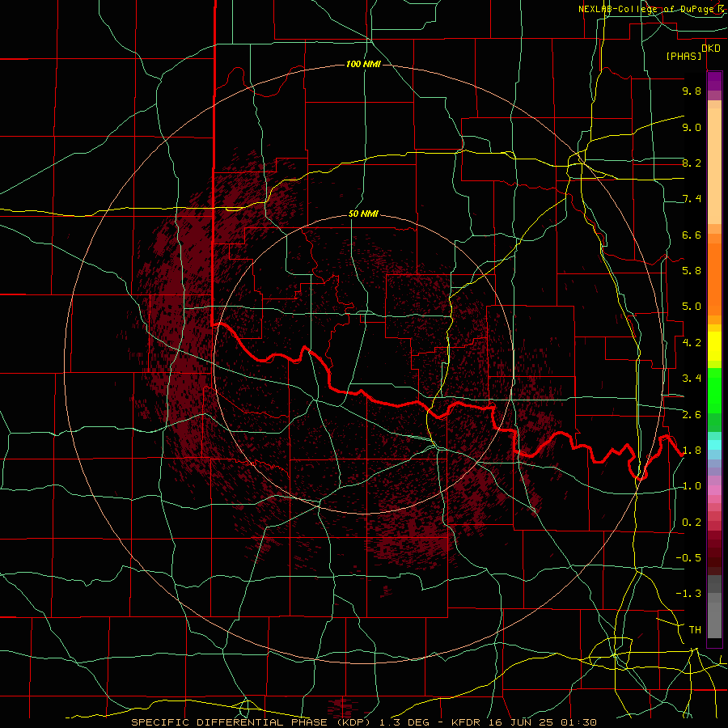Click the bright green band of the color bar
The image size is (728, 728).
714,390
